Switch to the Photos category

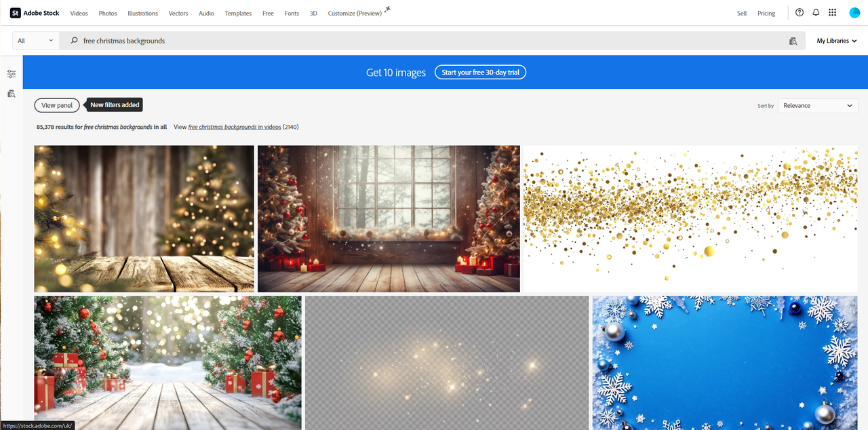pyautogui.click(x=107, y=12)
